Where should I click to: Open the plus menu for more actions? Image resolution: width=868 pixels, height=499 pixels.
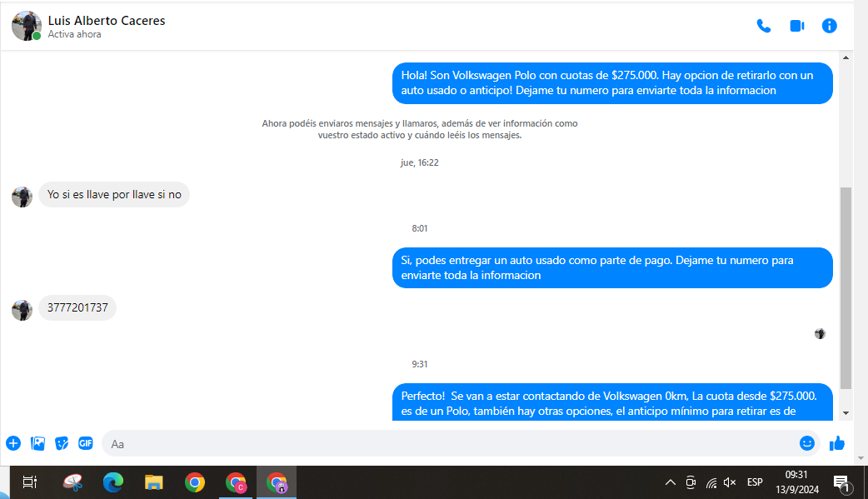[13, 443]
